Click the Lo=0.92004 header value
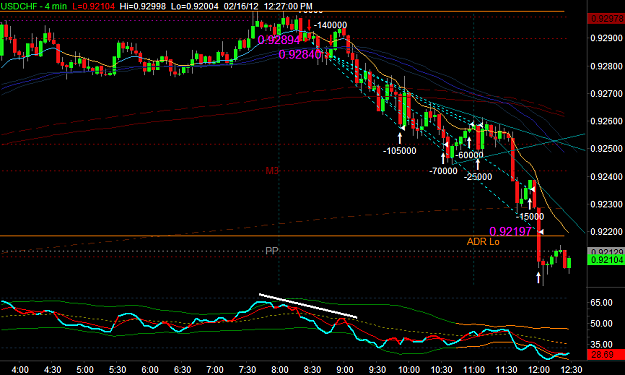This screenshot has height=375, width=625. coord(194,6)
